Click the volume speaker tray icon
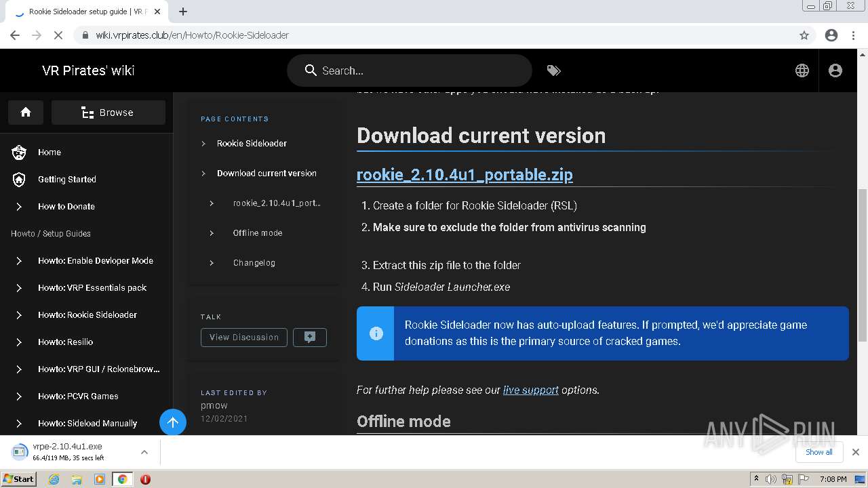Screen dimensions: 868x488 tap(771, 479)
